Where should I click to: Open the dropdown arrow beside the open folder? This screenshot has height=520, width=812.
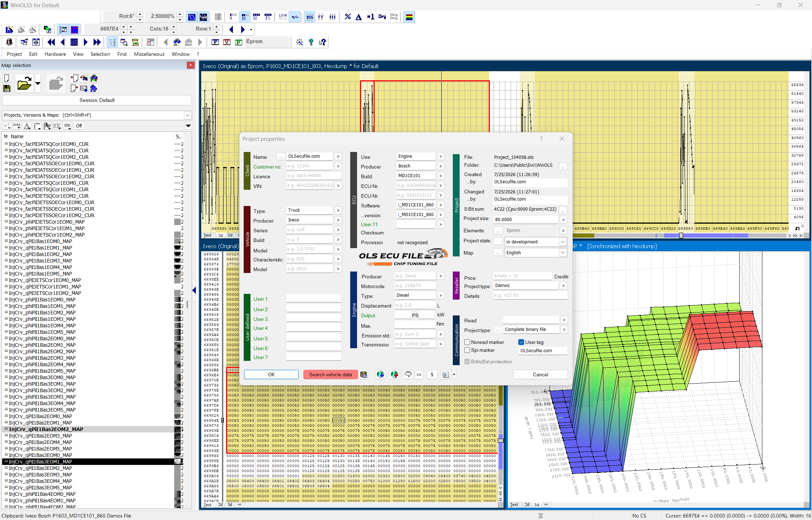[x=38, y=84]
